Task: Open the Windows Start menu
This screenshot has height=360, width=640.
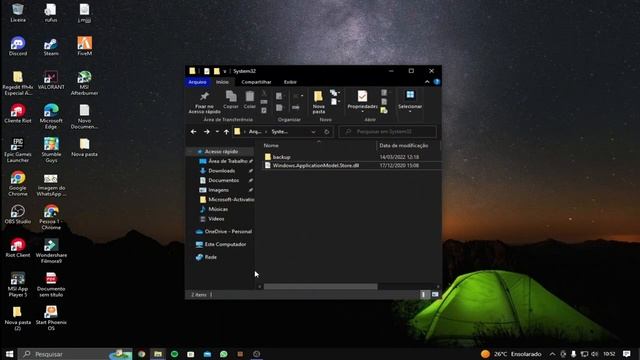Action: coord(9,354)
